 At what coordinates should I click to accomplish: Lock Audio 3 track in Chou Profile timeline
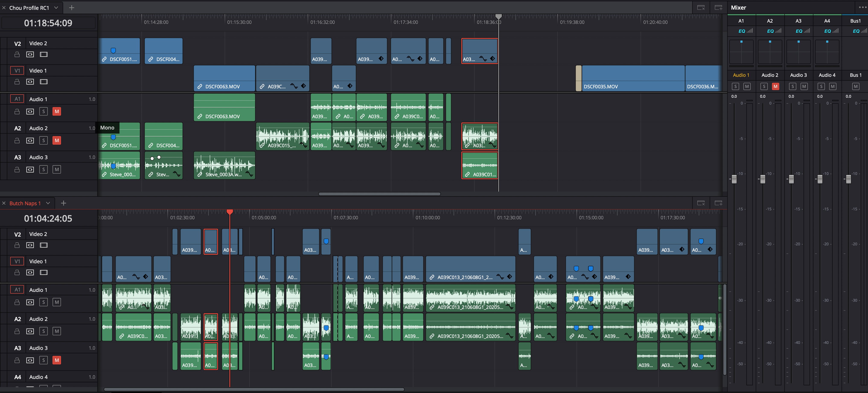point(17,170)
